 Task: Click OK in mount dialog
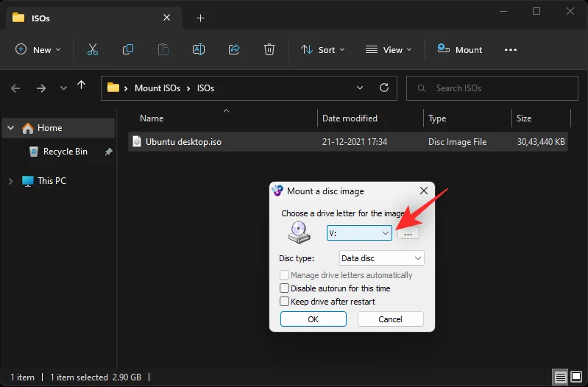(x=313, y=319)
